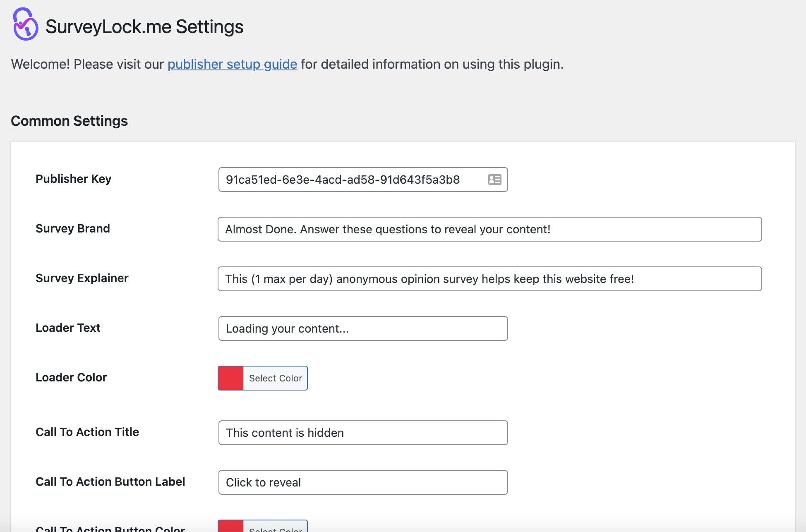Viewport: 806px width, 532px height.
Task: Click the SurveyLock.me Settings page heading
Action: pyautogui.click(x=144, y=26)
